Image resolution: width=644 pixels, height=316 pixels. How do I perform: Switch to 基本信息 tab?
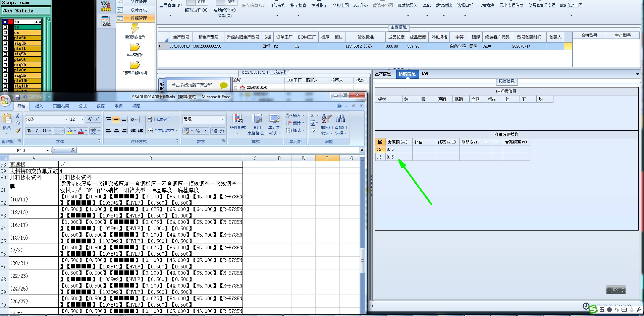[x=383, y=74]
